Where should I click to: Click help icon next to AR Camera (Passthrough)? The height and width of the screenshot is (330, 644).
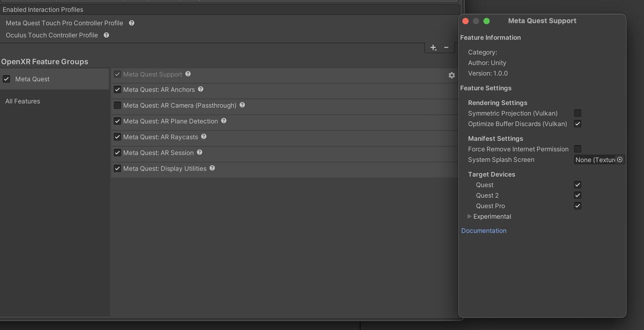click(242, 105)
